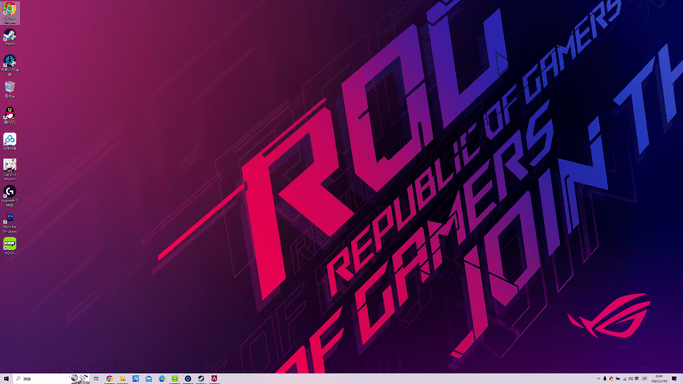Open the green NVIDIA-style desktop shortcut
Viewport: 683px width, 384px height.
tap(10, 246)
